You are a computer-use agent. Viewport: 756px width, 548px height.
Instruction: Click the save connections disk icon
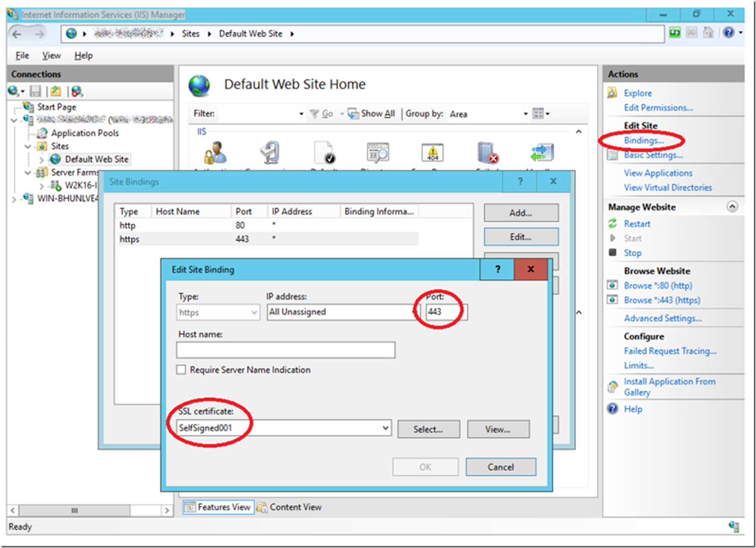click(x=35, y=91)
